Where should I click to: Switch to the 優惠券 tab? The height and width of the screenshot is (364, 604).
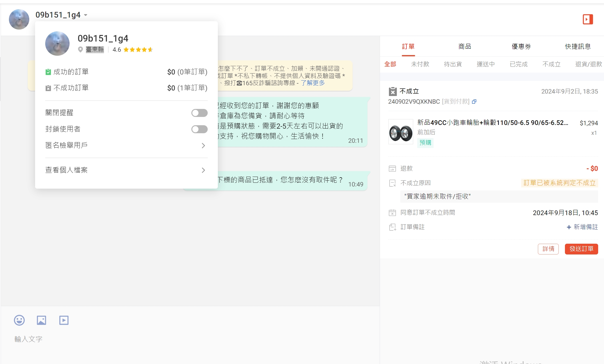521,46
